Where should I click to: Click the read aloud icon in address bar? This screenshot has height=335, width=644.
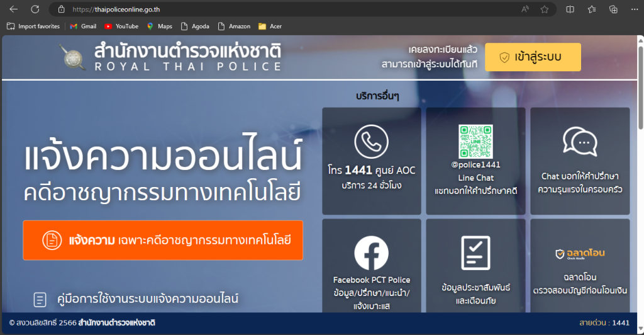pyautogui.click(x=525, y=9)
